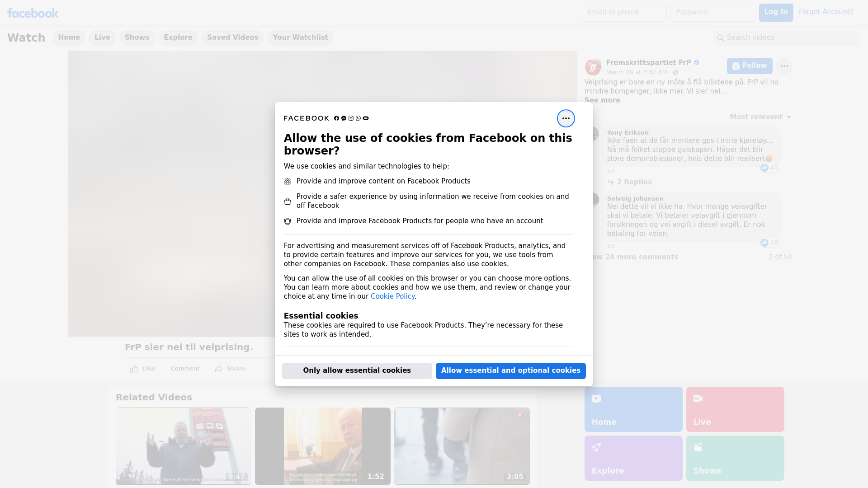Click Tony Eriksen's avatar
The image size is (868, 488).
click(x=595, y=134)
